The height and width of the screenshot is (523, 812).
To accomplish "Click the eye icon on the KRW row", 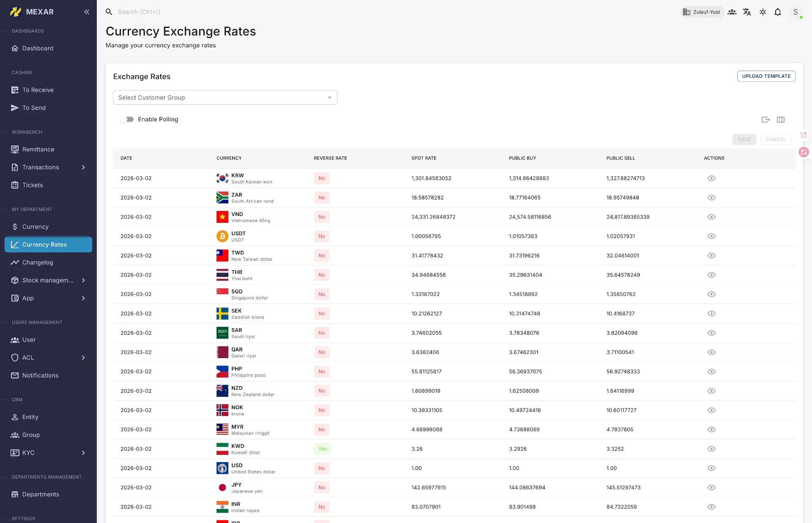I will [x=711, y=178].
